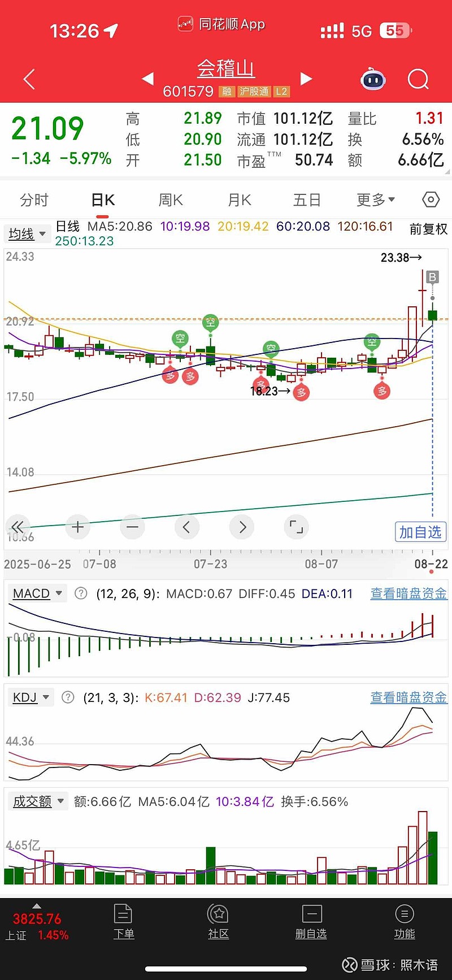Image resolution: width=452 pixels, height=980 pixels.
Task: Switch to 五日 tab
Action: point(307,200)
